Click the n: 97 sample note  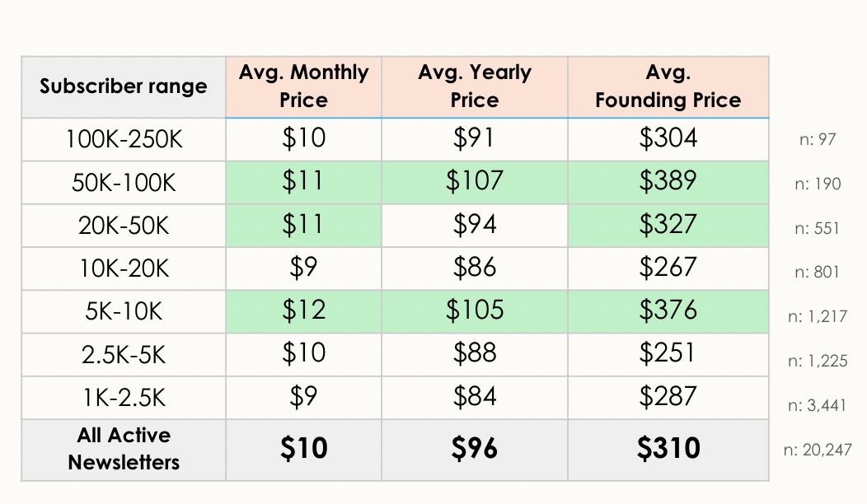816,139
